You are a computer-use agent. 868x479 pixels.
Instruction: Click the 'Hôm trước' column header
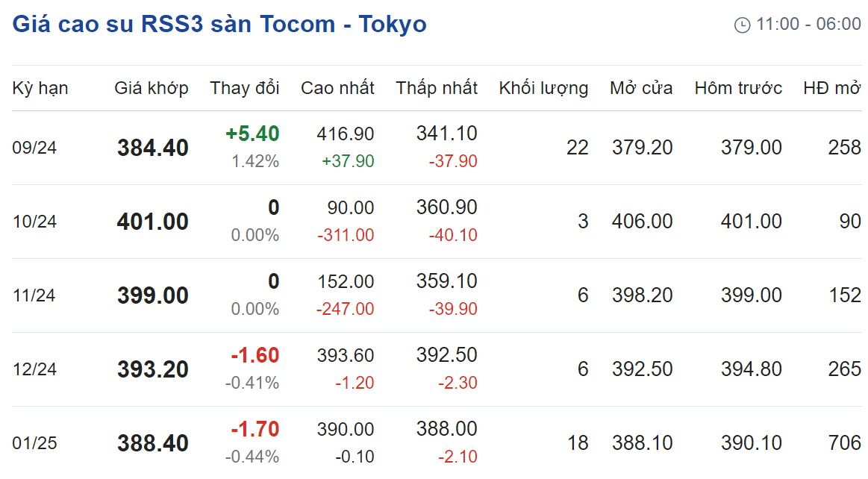click(x=738, y=88)
